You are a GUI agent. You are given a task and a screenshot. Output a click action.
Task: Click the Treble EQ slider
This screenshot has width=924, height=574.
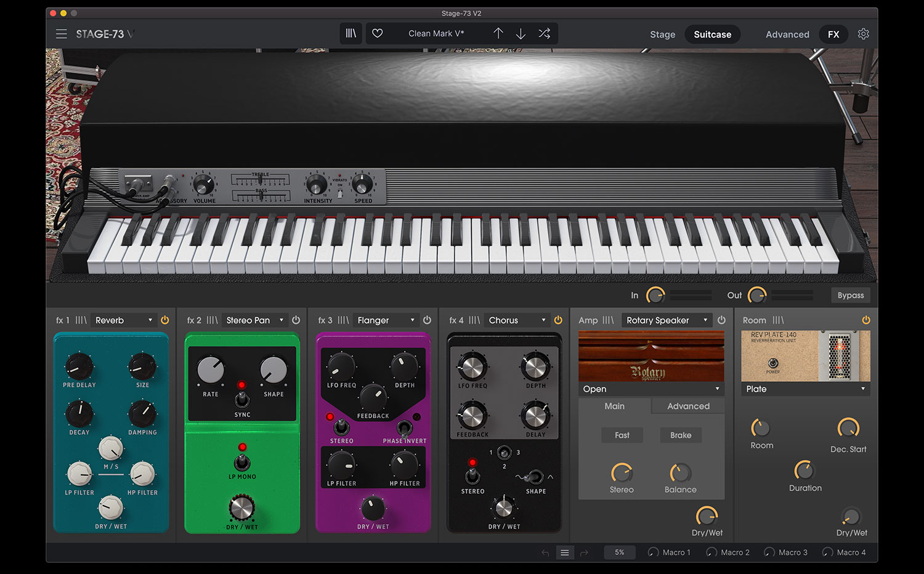[x=261, y=180]
